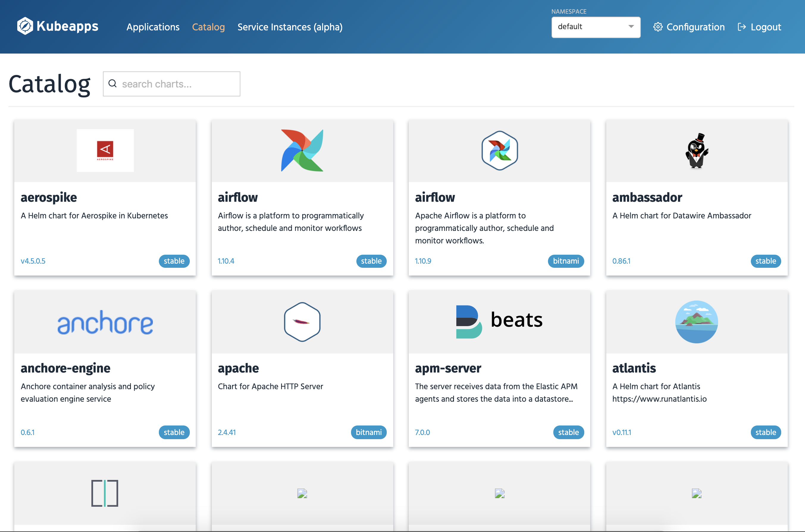This screenshot has width=805, height=532.
Task: Select the Catalog nav item
Action: pyautogui.click(x=208, y=27)
